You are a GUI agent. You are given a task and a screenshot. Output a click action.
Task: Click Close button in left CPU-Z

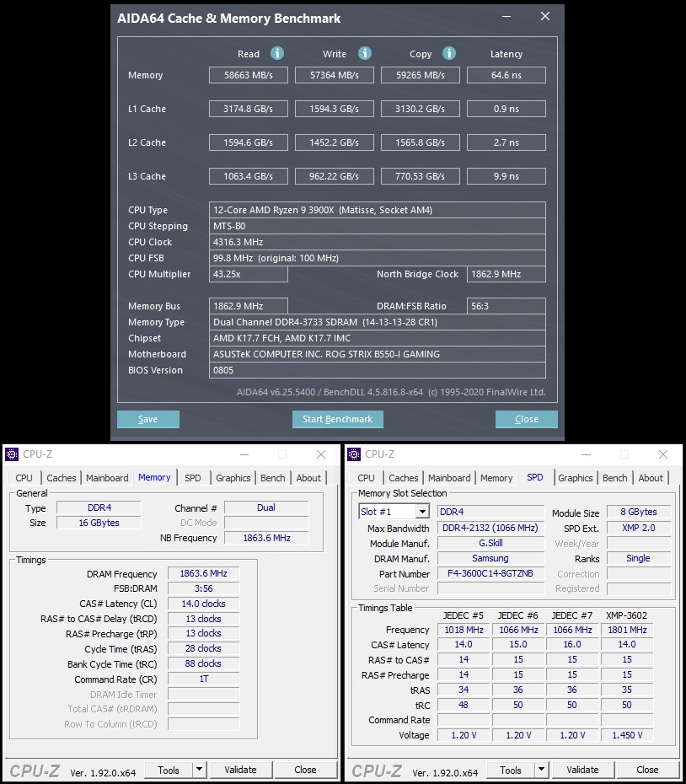pos(305,770)
